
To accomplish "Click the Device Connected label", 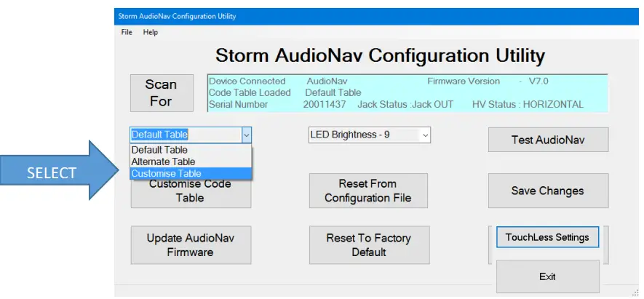I will coord(247,81).
